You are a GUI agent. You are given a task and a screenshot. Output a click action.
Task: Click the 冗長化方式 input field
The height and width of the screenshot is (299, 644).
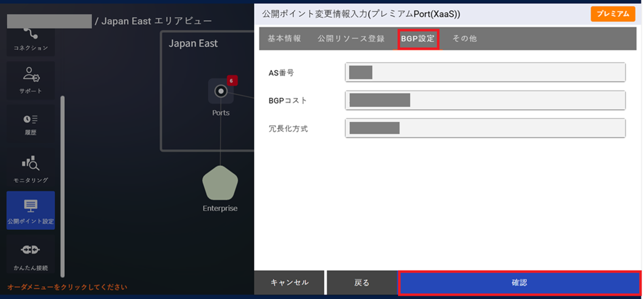click(485, 129)
